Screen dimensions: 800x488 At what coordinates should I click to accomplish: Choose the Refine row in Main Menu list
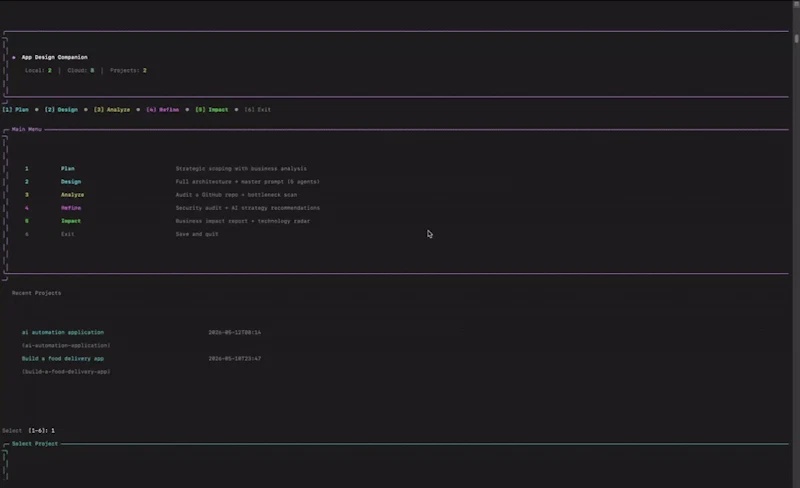click(172, 208)
